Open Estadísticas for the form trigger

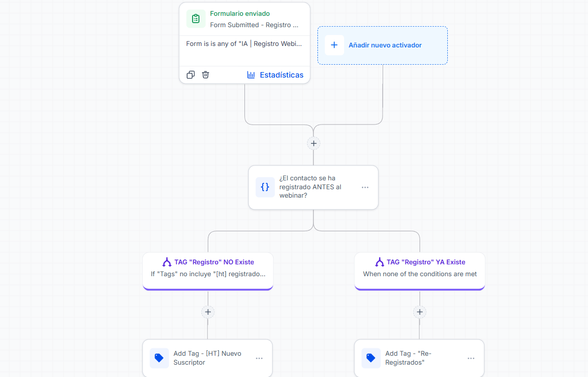275,75
